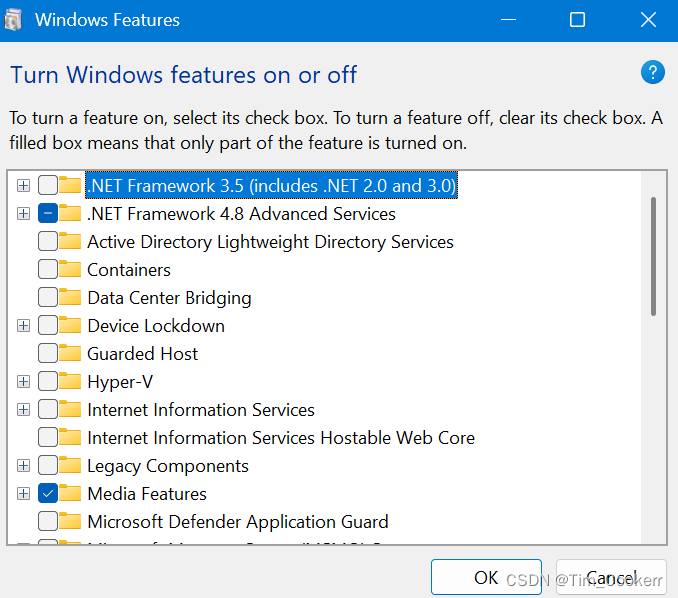The image size is (678, 598).
Task: Select .NET Framework 4.8 Advanced Services label
Action: [241, 214]
